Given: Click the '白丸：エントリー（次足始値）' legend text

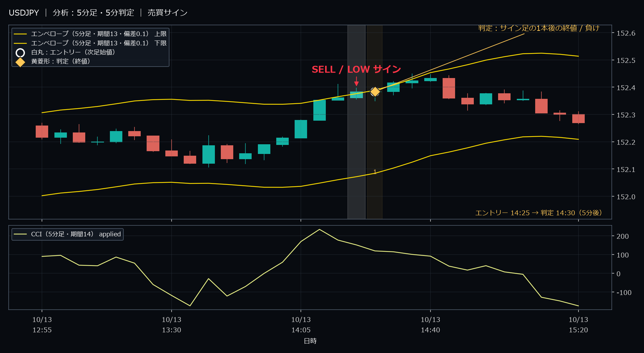Looking at the screenshot, I should (73, 52).
